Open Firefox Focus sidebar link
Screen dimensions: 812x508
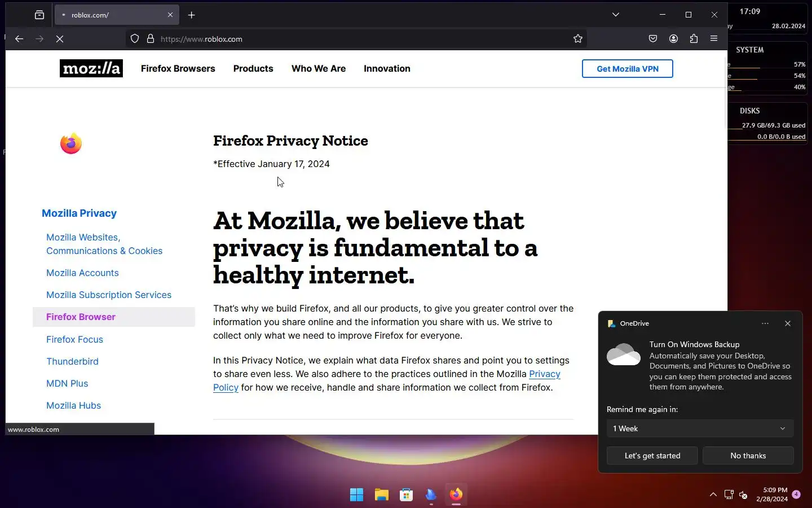coord(74,339)
